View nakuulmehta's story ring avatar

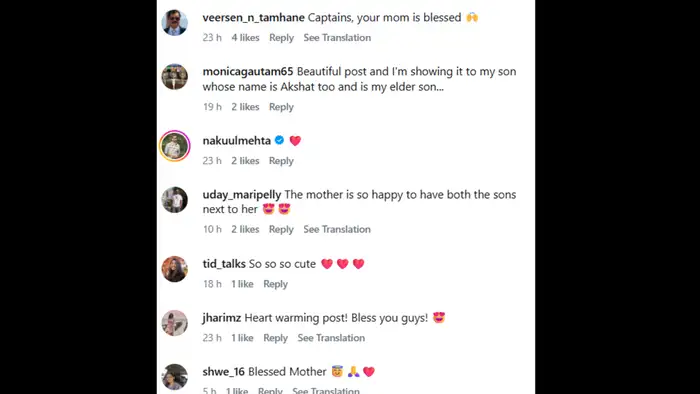pyautogui.click(x=175, y=146)
